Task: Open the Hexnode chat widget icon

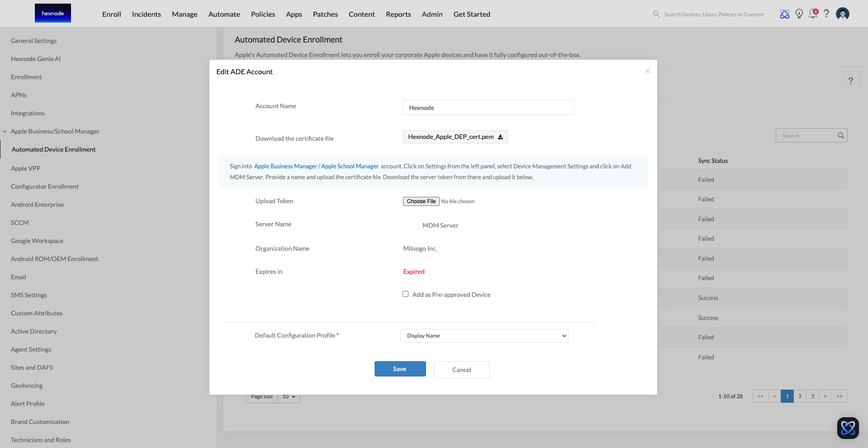Action: [848, 428]
